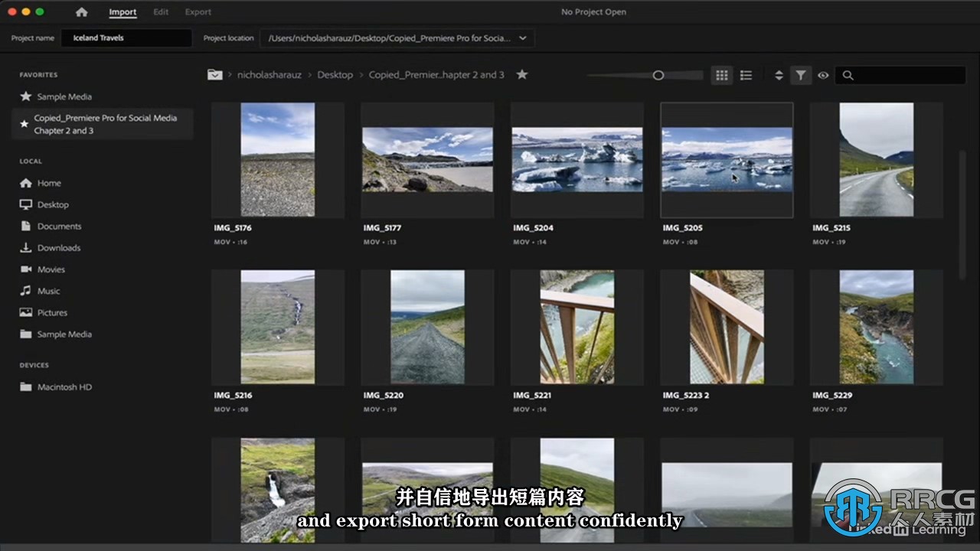
Task: Select the IMG_5229 river clip thumbnail
Action: [876, 327]
